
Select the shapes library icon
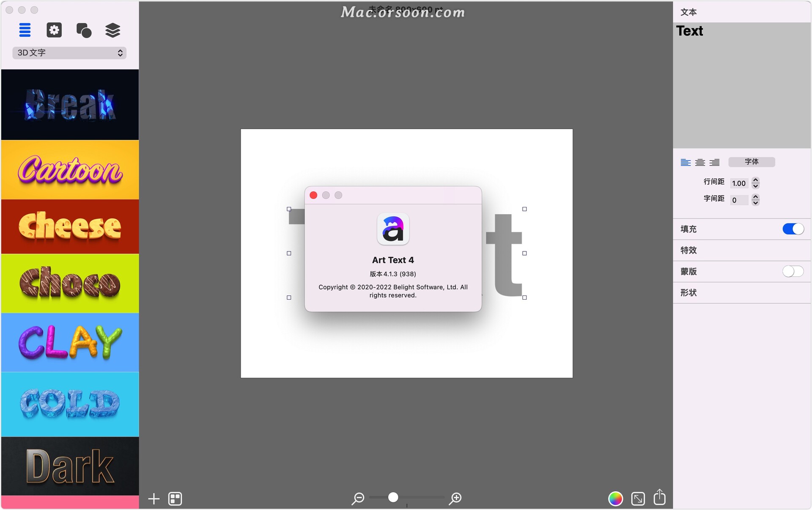83,30
